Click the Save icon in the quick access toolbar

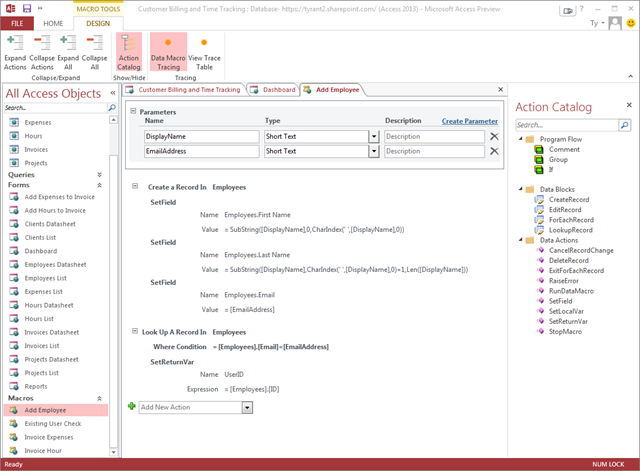[27, 8]
